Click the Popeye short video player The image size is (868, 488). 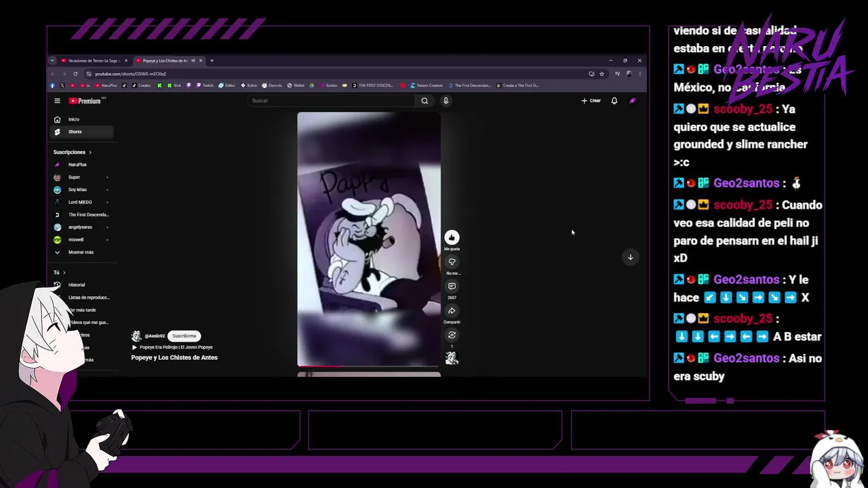point(369,239)
